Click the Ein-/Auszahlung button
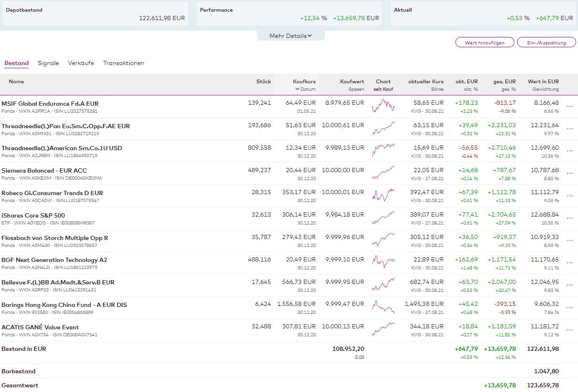This screenshot has width=578, height=392. tap(546, 43)
